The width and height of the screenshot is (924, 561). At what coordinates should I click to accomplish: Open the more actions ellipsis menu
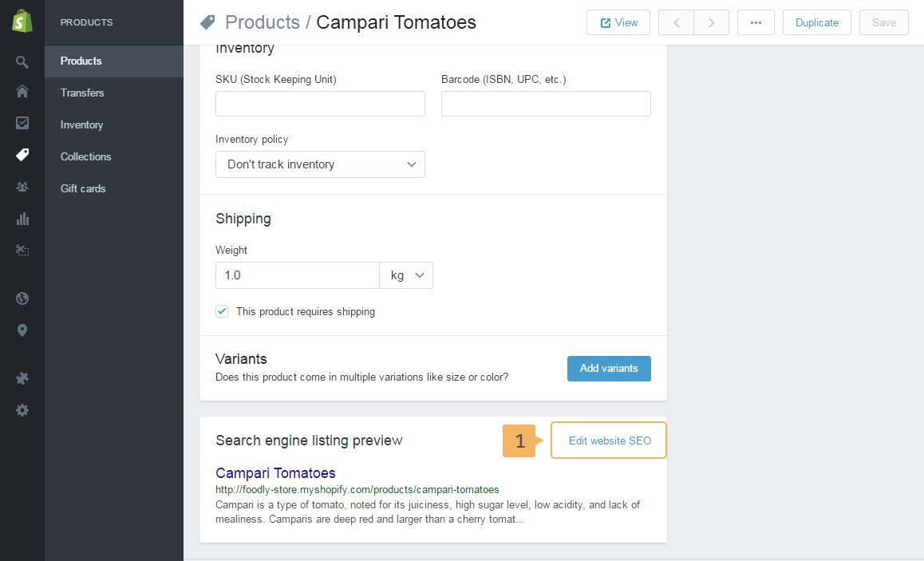756,22
